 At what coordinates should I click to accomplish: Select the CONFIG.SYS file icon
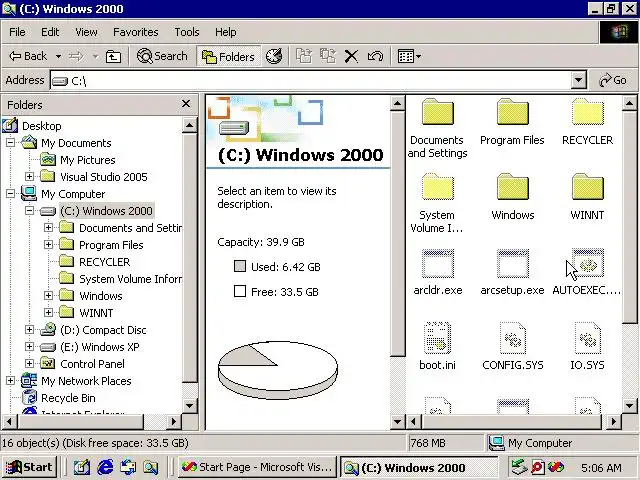tap(513, 338)
